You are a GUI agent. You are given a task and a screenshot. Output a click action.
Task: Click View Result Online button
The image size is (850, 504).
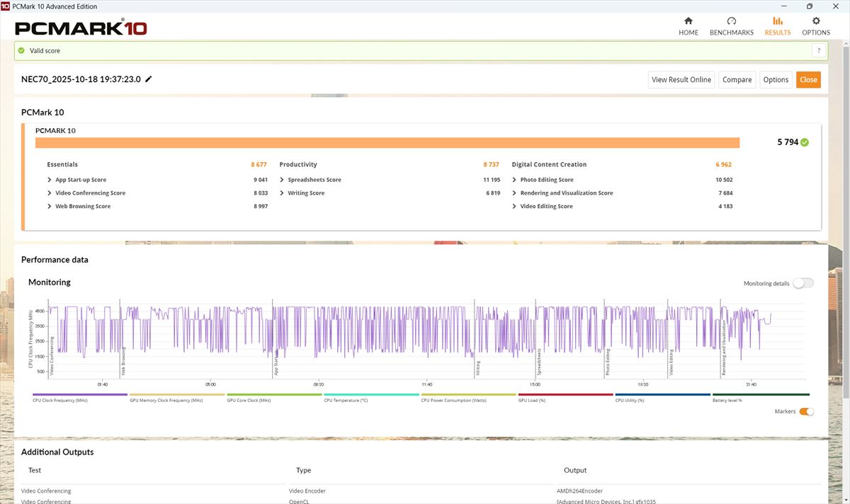point(681,80)
